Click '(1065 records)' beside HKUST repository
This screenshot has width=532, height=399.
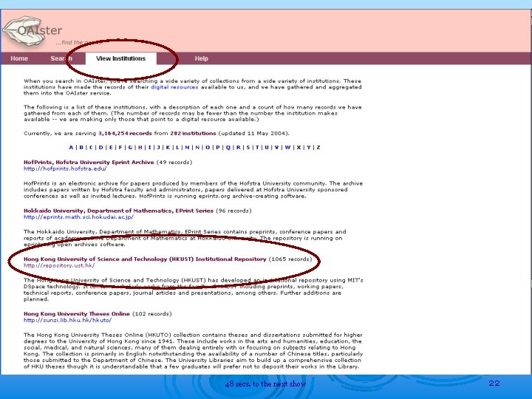290,259
